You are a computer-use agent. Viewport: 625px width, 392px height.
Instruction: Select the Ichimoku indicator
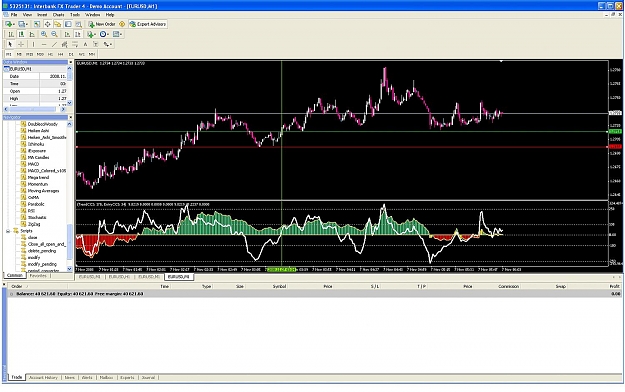(36, 144)
